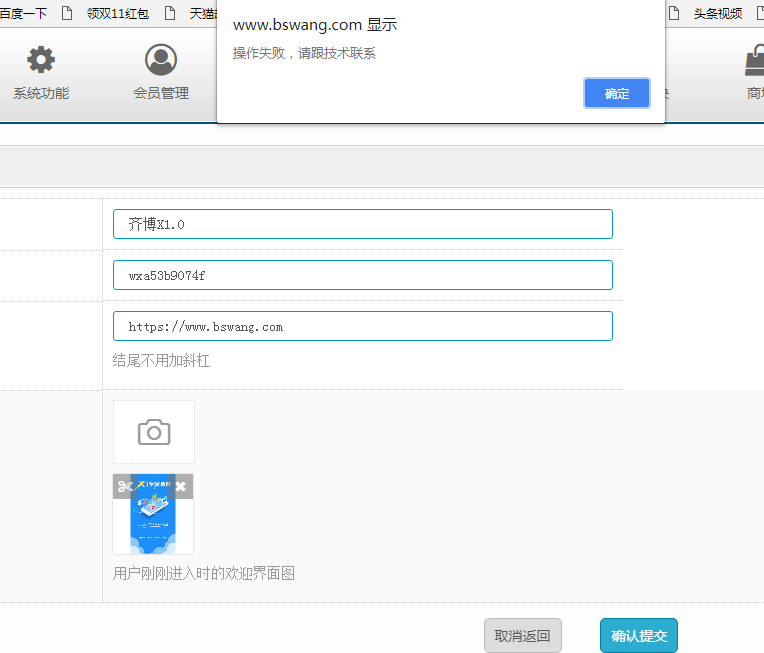Click the camera upload image icon
This screenshot has height=653, width=764.
[154, 432]
